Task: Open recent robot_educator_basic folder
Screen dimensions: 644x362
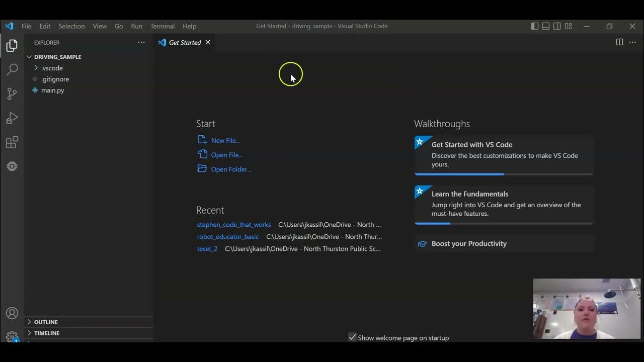Action: [228, 237]
